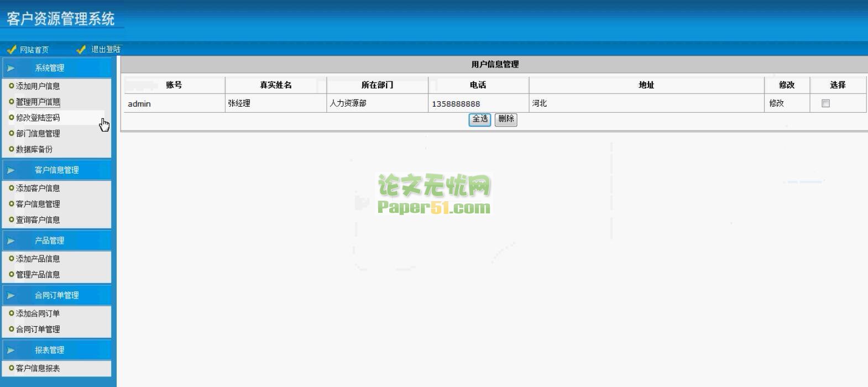Click the 所在部门 column header
This screenshot has width=868, height=387.
pos(377,85)
